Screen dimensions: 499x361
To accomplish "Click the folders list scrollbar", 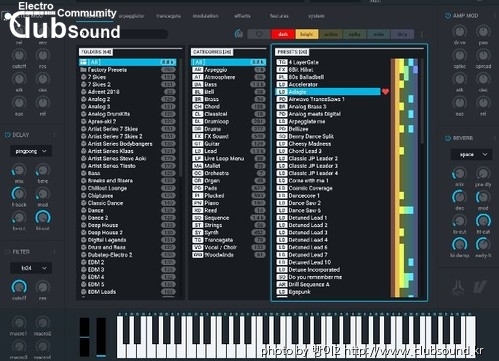I will coord(181,117).
